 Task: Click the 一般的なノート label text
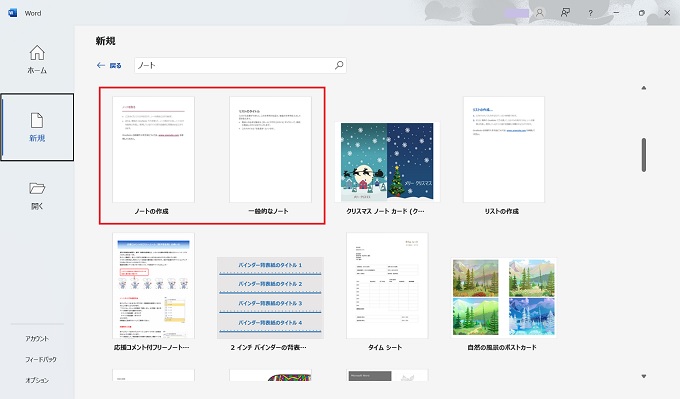(268, 211)
